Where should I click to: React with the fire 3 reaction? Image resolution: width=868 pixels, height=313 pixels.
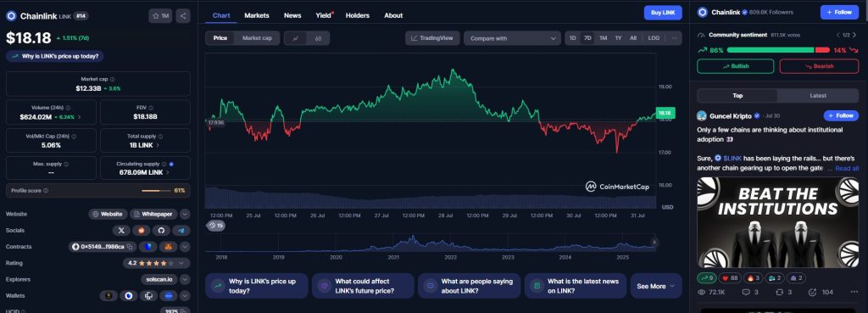pyautogui.click(x=753, y=277)
